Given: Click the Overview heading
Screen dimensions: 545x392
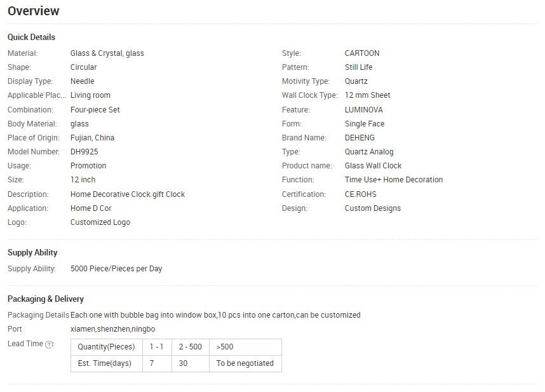Looking at the screenshot, I should 34,11.
